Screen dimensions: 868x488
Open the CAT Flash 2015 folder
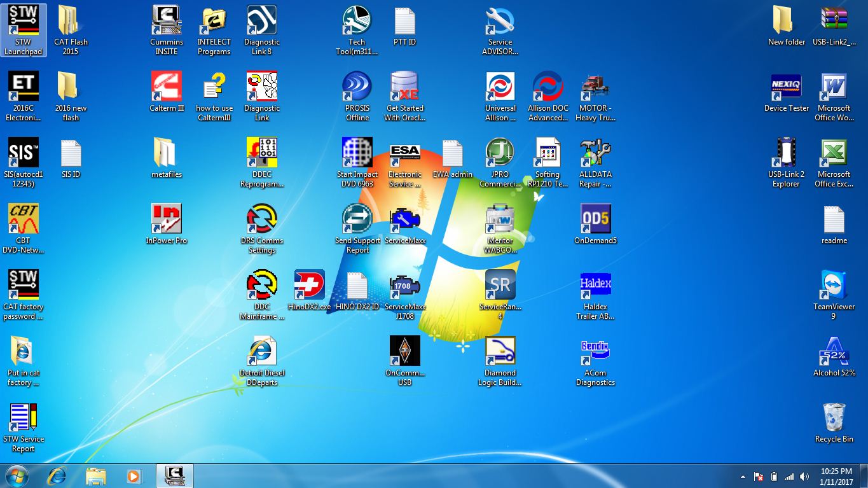[71, 30]
